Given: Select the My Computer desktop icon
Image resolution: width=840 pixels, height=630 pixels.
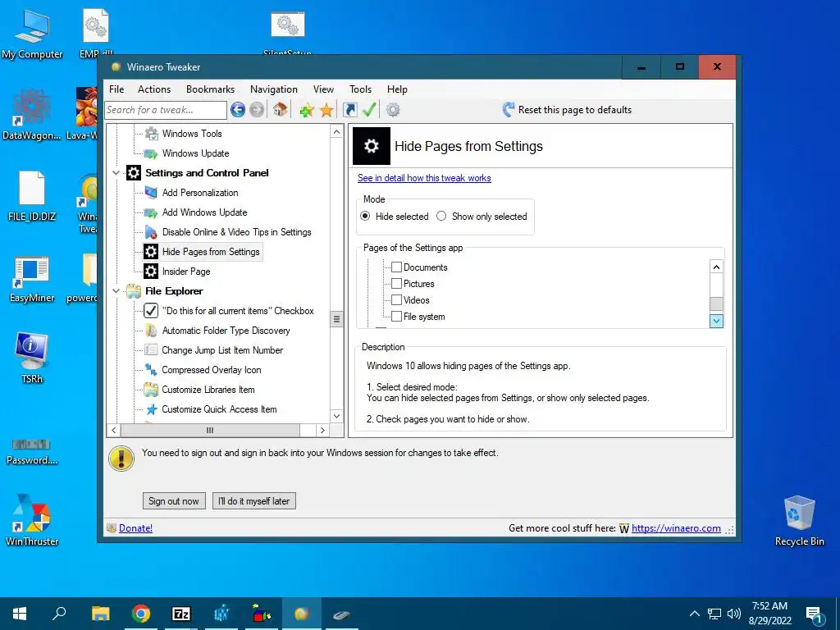Looking at the screenshot, I should pos(32,35).
